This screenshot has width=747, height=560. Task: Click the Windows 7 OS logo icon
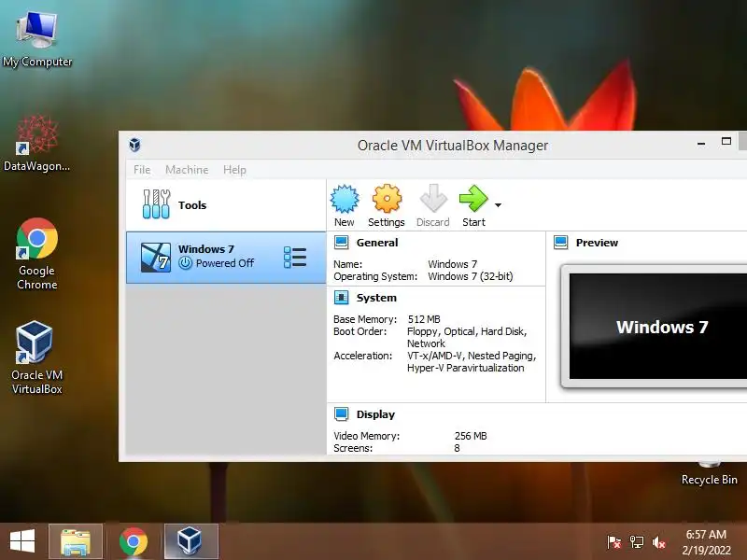[156, 258]
